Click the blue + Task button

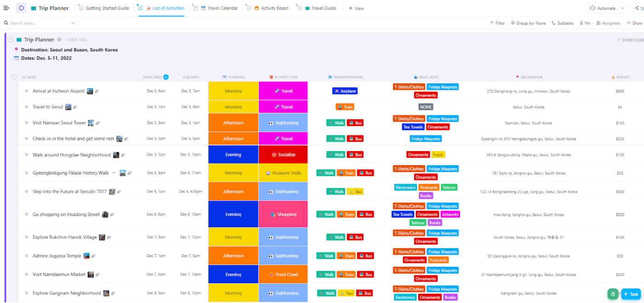pos(631,294)
